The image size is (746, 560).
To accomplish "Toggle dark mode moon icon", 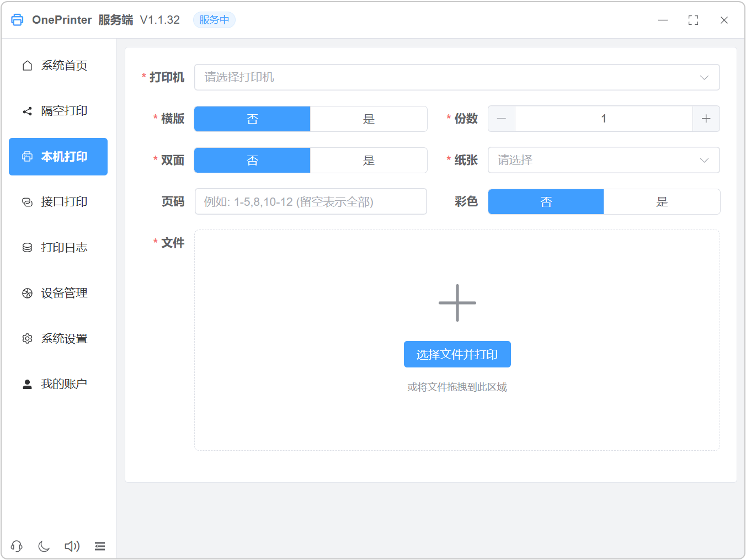I will (44, 546).
